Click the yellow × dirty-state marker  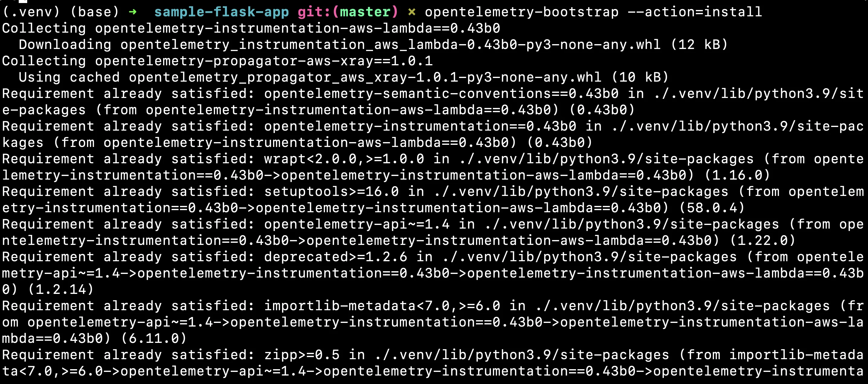411,12
